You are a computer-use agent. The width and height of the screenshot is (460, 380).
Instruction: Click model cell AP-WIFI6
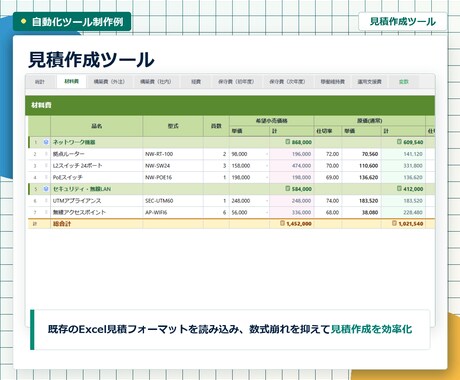[x=173, y=212]
